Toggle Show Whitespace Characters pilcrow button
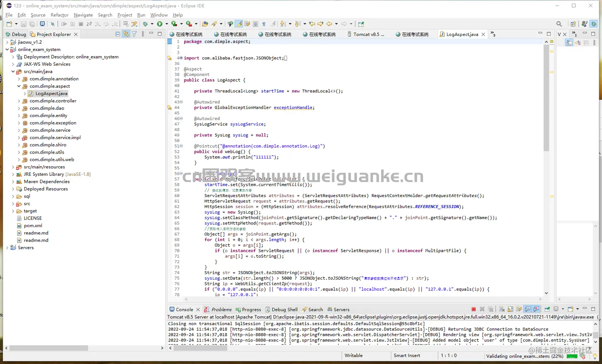Screen dimensions: 602x364 click(264, 24)
